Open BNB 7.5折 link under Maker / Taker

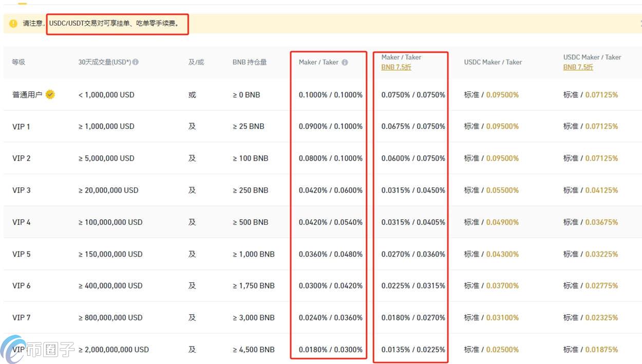[396, 67]
